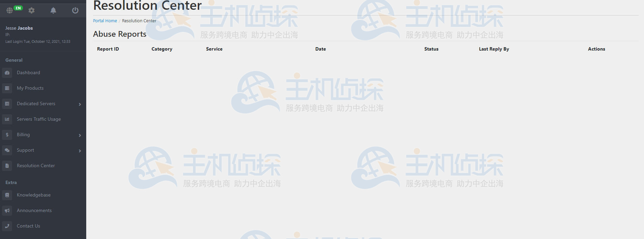Image resolution: width=644 pixels, height=239 pixels.
Task: Open notifications bell icon
Action: [x=53, y=10]
